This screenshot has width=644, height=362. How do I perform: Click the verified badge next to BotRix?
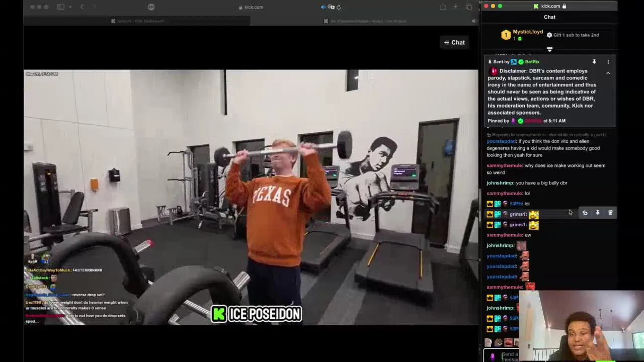click(x=521, y=62)
